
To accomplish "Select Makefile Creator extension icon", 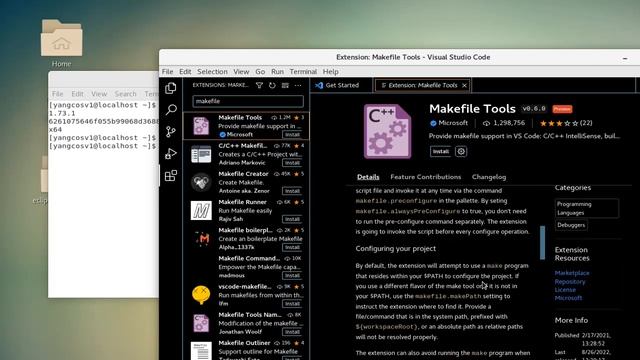I will [x=201, y=182].
